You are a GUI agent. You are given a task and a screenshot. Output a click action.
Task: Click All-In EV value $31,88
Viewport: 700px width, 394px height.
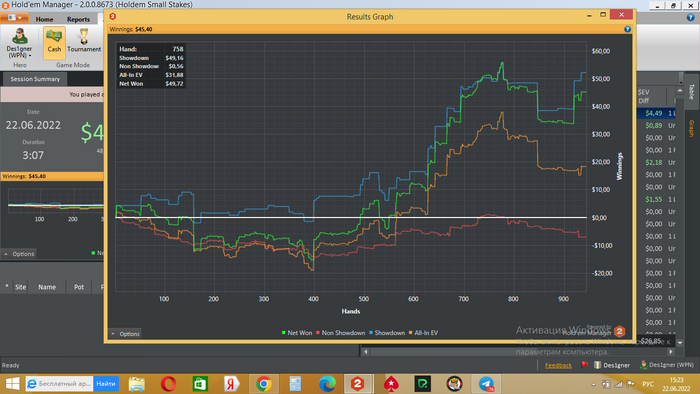pyautogui.click(x=175, y=75)
